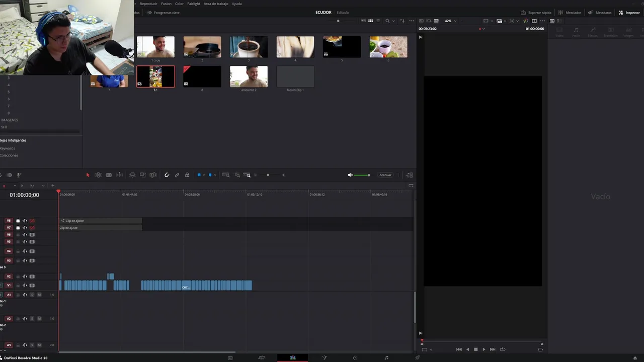The height and width of the screenshot is (362, 644).
Task: Stop playback in viewer
Action: click(475, 349)
